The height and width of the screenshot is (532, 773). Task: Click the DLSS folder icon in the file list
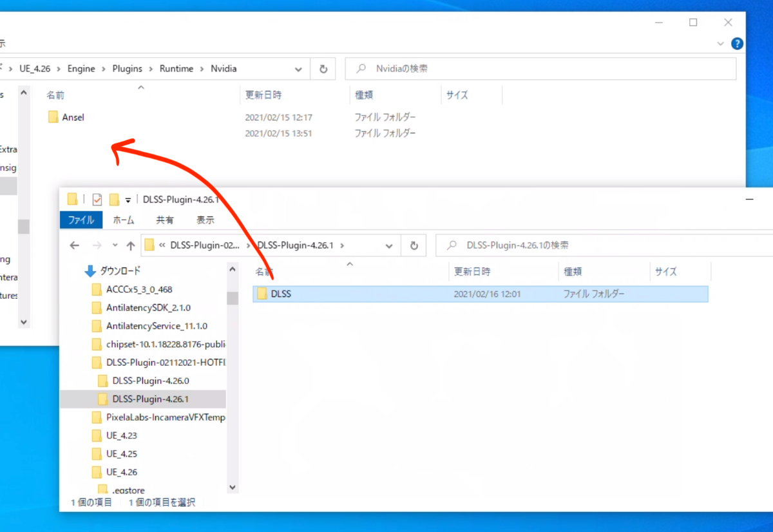click(262, 294)
